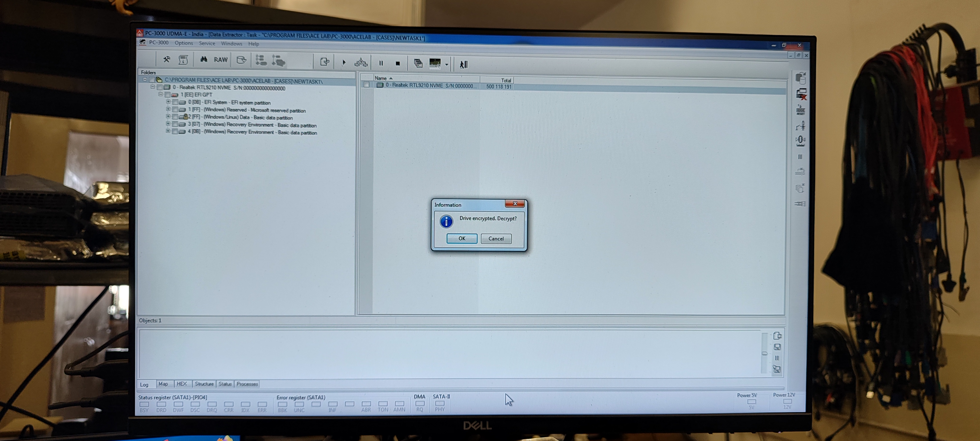Viewport: 980px width, 441px height.
Task: Open the Options menu
Action: click(x=184, y=43)
